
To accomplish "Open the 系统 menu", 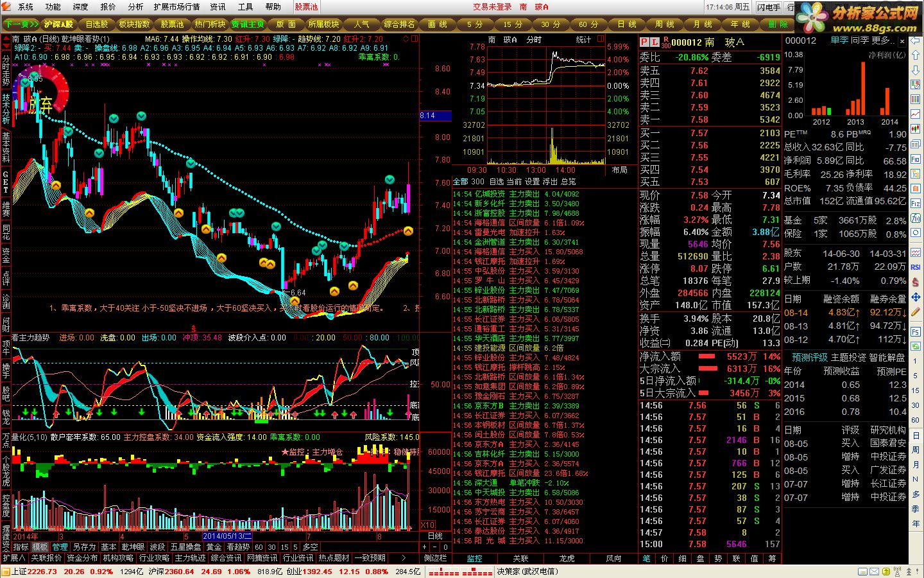I will tap(26, 7).
